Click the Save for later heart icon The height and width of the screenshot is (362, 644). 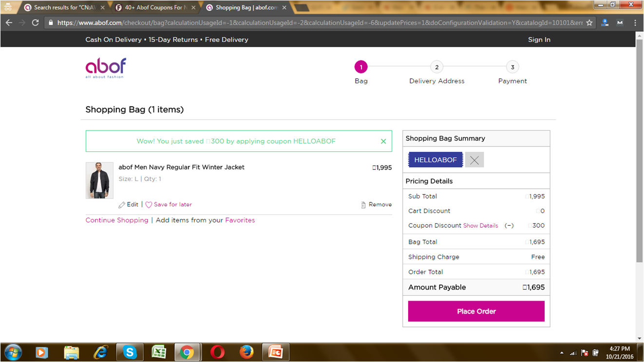[149, 205]
